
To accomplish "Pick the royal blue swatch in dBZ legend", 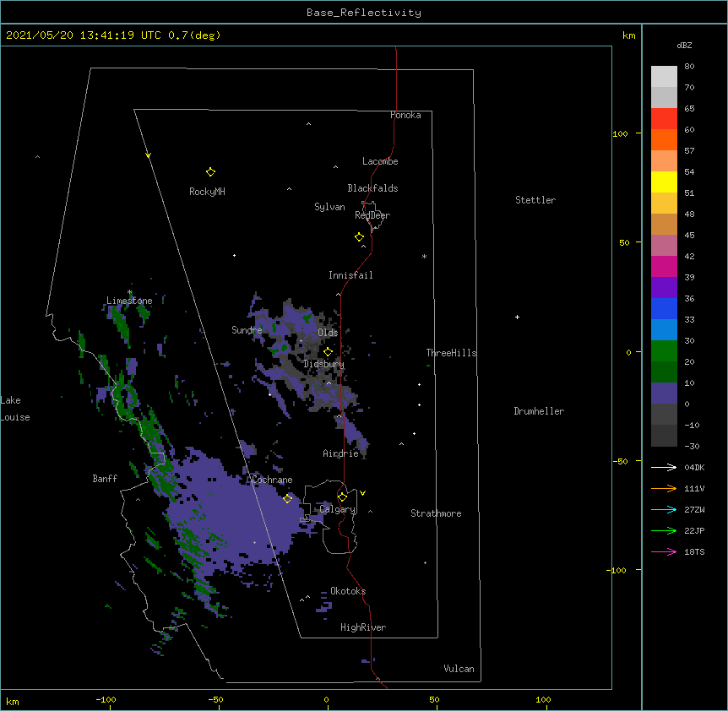I will (x=664, y=308).
